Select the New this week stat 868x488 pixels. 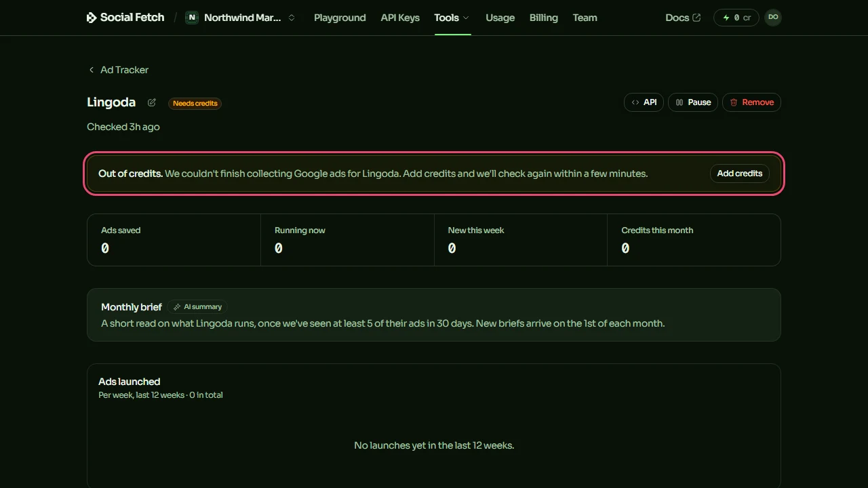click(x=521, y=240)
